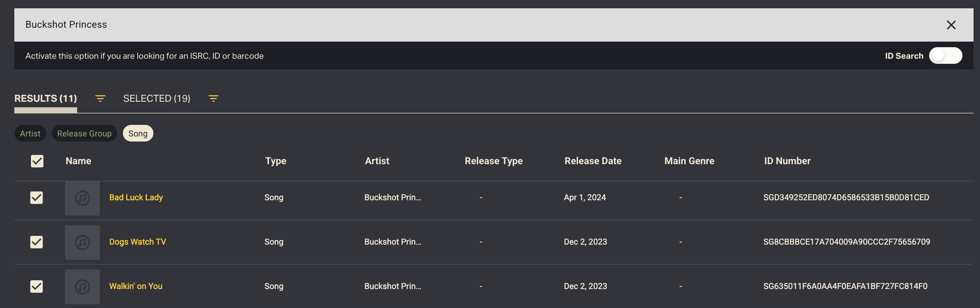Close the Buckshot Princess search dialog
Image resolution: width=980 pixels, height=308 pixels.
(x=951, y=25)
